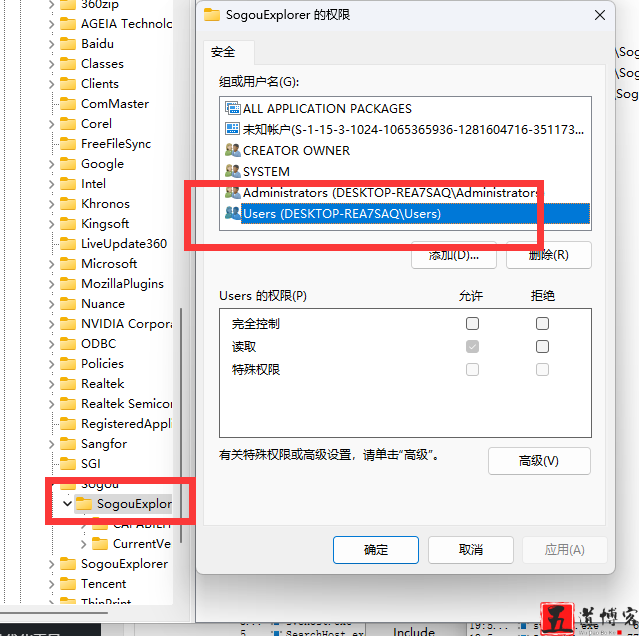Confirm with the 确定 button
Screen dimensions: 639x636
(375, 550)
